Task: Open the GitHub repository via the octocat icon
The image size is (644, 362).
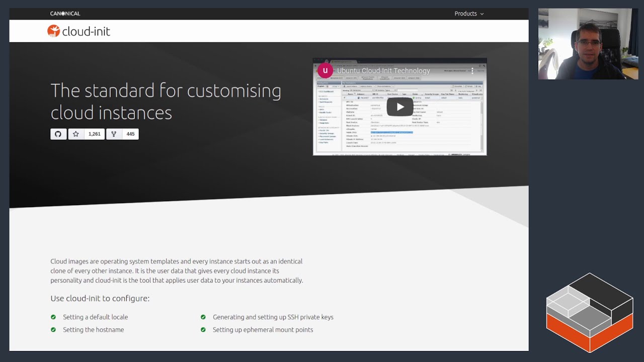Action: click(58, 134)
